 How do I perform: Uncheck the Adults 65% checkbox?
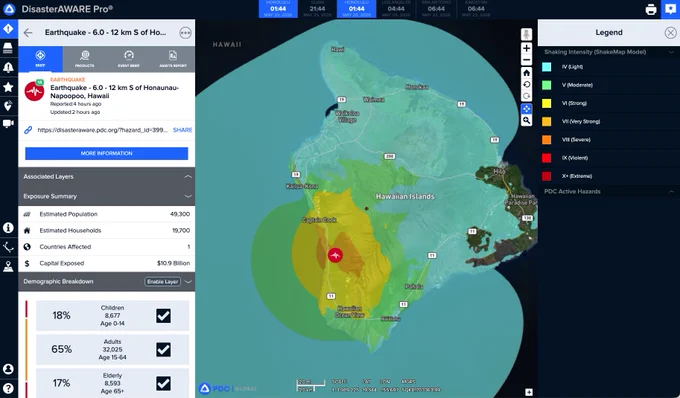pos(163,349)
